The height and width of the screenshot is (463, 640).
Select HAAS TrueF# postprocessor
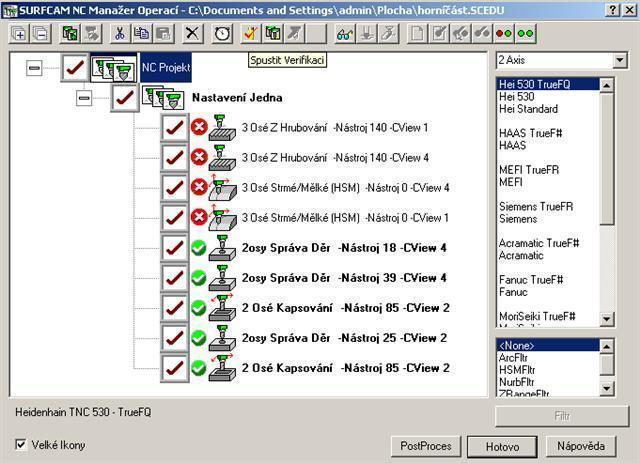(x=531, y=133)
